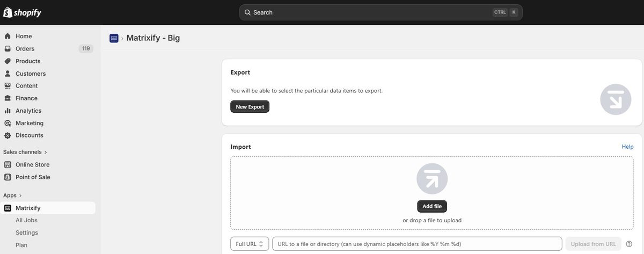The width and height of the screenshot is (644, 254).
Task: Click the Shopify logo
Action: [22, 12]
